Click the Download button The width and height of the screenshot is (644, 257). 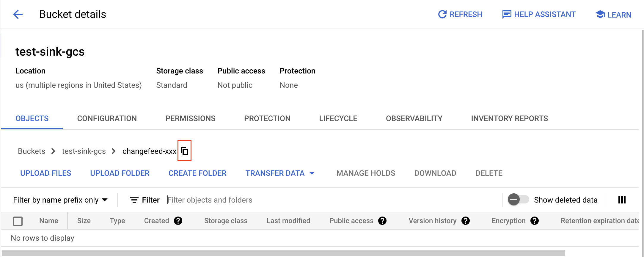click(x=435, y=173)
